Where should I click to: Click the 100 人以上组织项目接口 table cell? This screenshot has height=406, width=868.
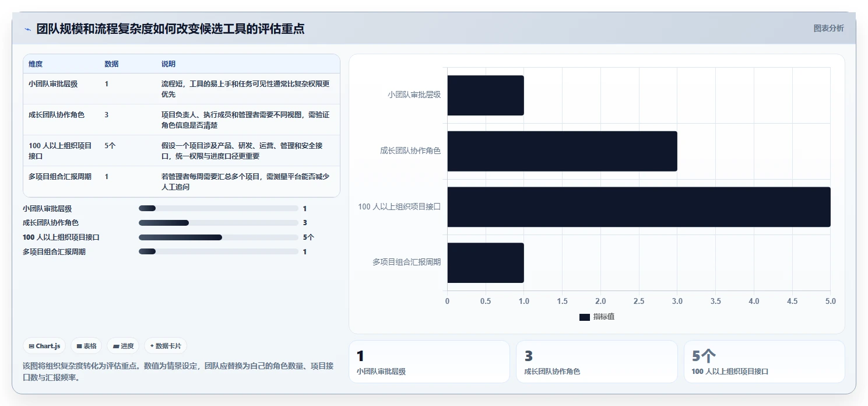coord(61,150)
